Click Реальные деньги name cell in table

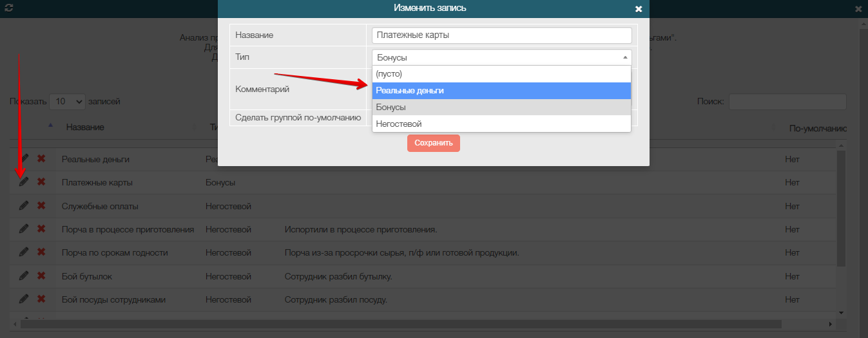(96, 158)
